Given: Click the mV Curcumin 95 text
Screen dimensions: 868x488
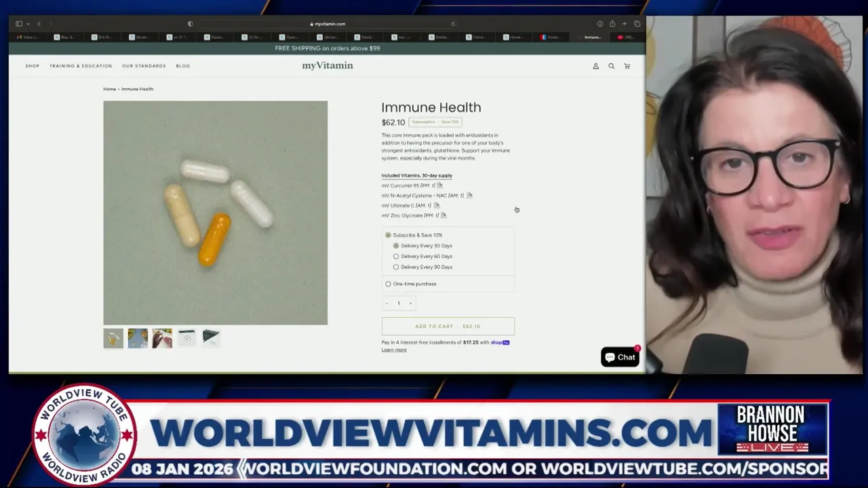Looking at the screenshot, I should [400, 185].
